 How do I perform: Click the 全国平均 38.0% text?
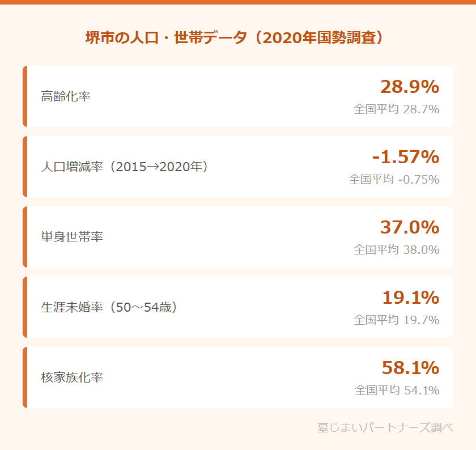coord(396,250)
